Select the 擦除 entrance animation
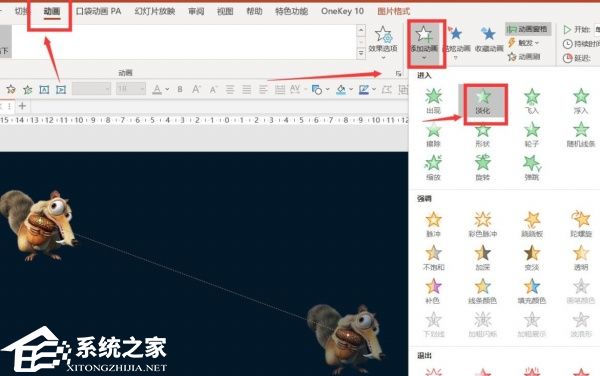Viewport: 600px width, 376px height. (433, 134)
